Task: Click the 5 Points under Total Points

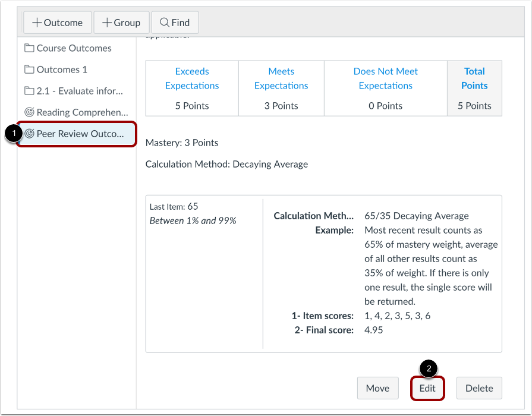Action: point(474,106)
